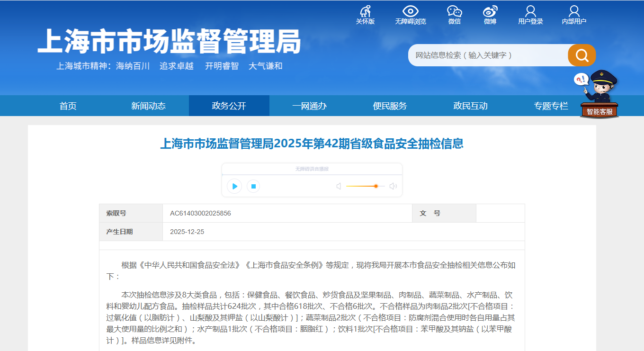The height and width of the screenshot is (351, 644).
Task: Play the audio narration
Action: click(x=234, y=186)
